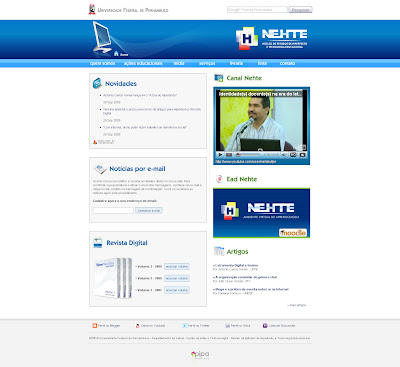400x367 pixels.
Task: Click the Revista Digital book covers image
Action: [113, 278]
